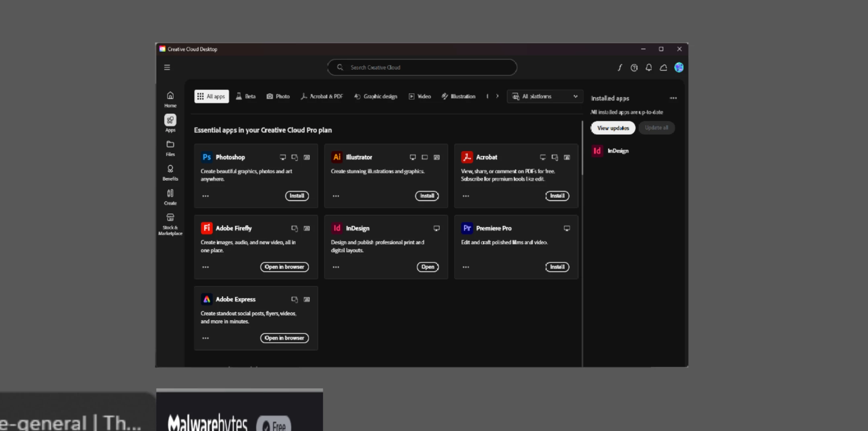This screenshot has height=431, width=868.
Task: Click the Premiere Pro app icon
Action: 467,228
